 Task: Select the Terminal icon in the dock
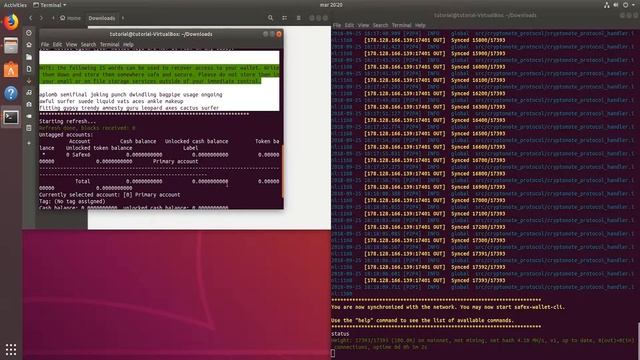11,118
